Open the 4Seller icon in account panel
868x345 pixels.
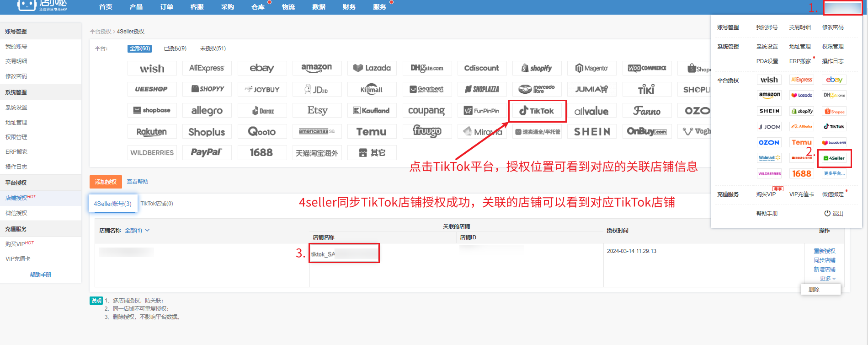click(834, 158)
